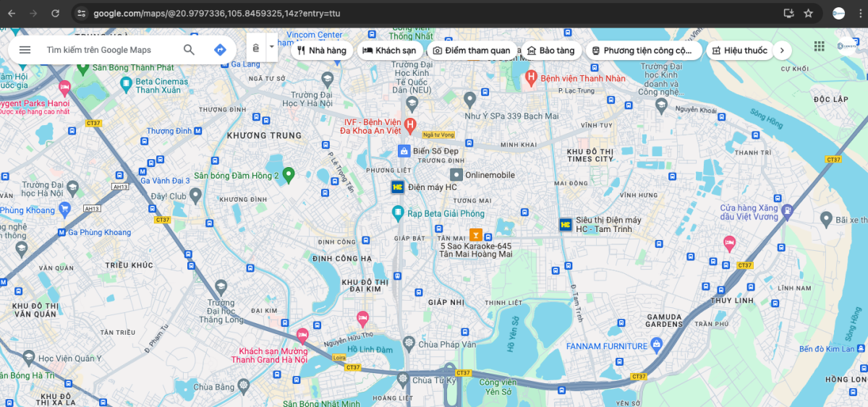868x407 pixels.
Task: Click the Siêu thị Điện máy HC marker
Action: pyautogui.click(x=566, y=224)
